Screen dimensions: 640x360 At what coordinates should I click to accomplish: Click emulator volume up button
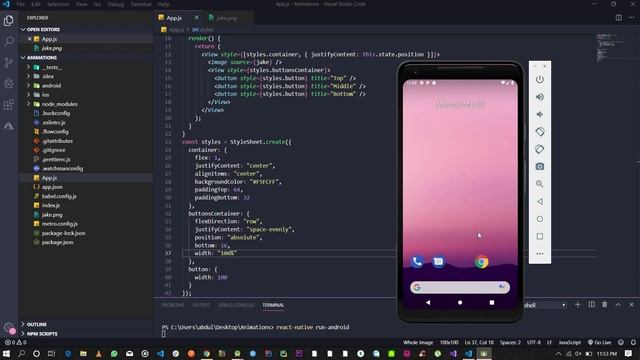(x=540, y=97)
